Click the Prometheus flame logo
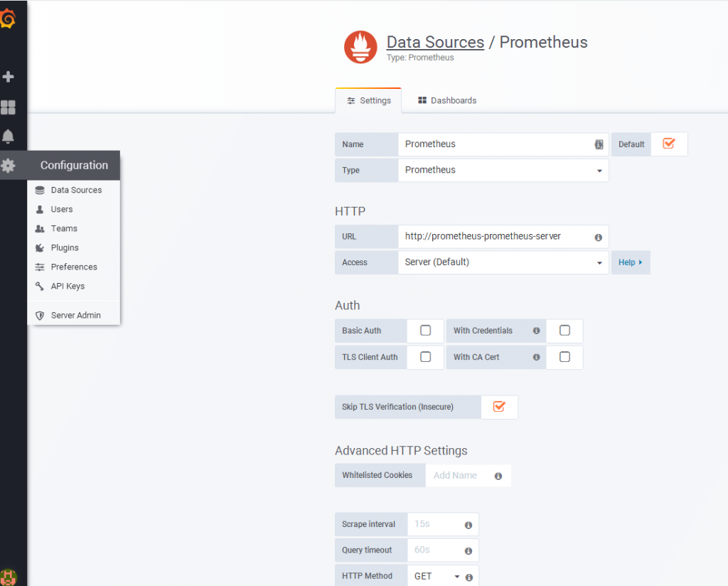The width and height of the screenshot is (728, 586). pyautogui.click(x=360, y=47)
